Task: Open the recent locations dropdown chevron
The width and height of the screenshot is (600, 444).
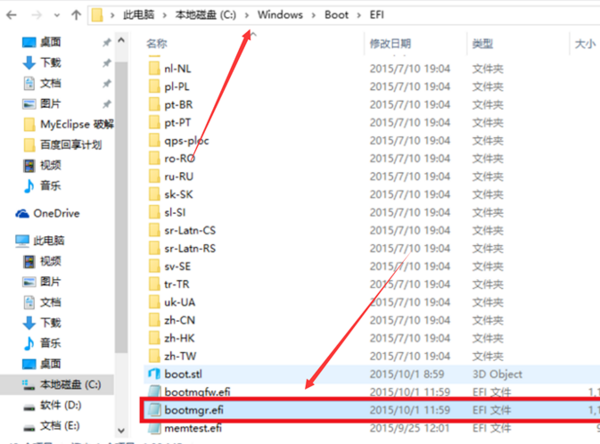Action: pyautogui.click(x=57, y=15)
